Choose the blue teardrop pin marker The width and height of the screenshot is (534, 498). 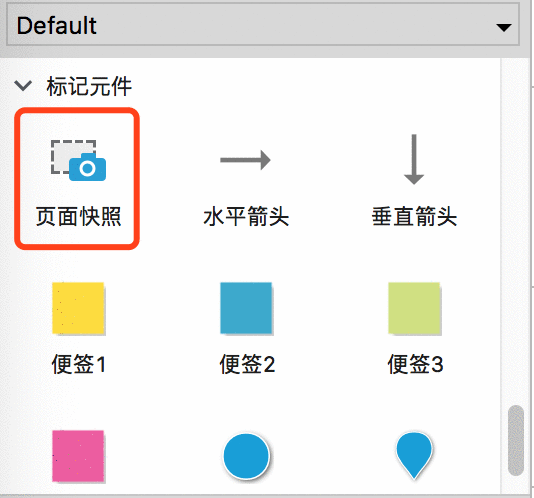[x=414, y=456]
